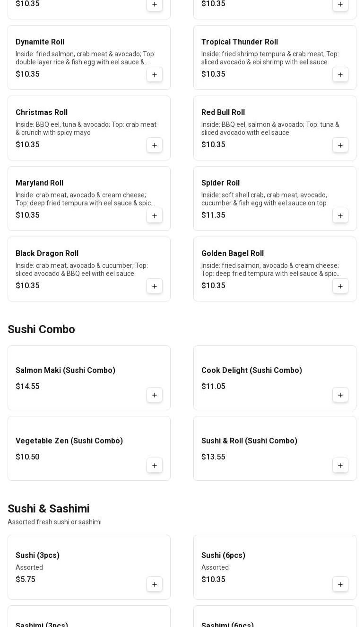Image resolution: width=364 pixels, height=627 pixels.
Task: Add Golden Bagel Roll to cart
Action: [340, 286]
